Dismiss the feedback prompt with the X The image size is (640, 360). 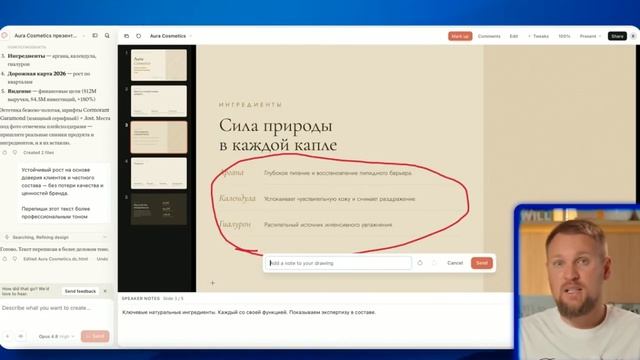tap(105, 291)
